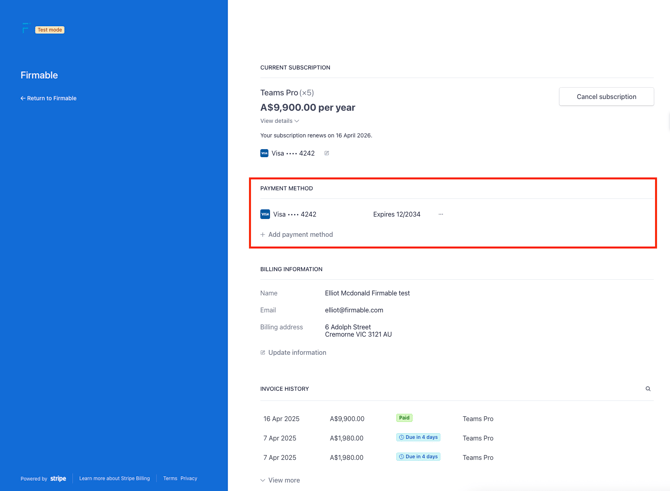Click the Test mode badge

[50, 30]
